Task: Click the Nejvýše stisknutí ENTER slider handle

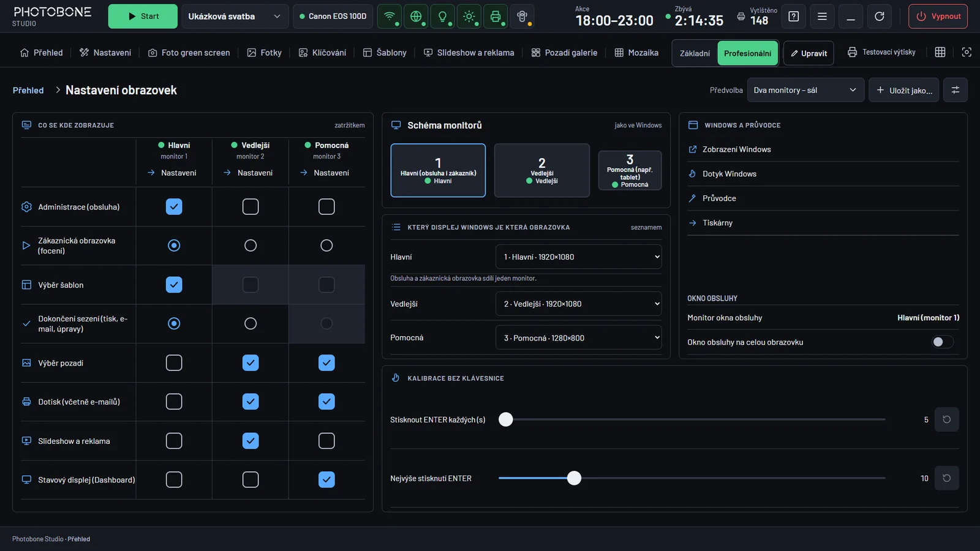Action: click(574, 478)
